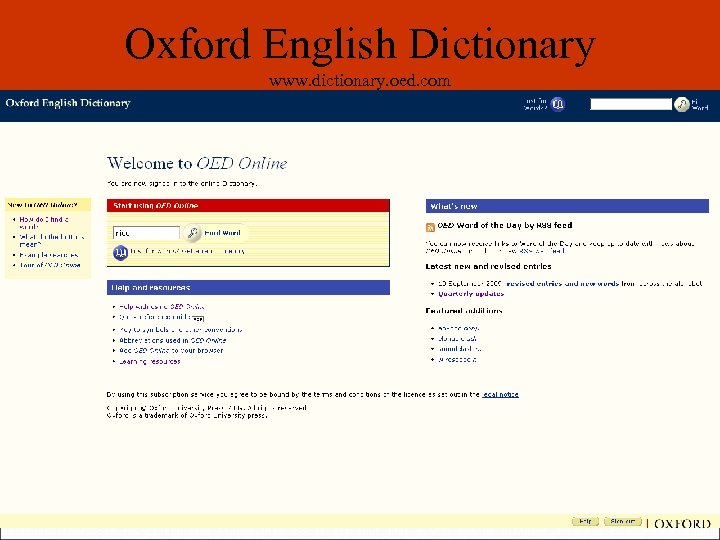Screen dimensions: 720x540
Task: Click the 'What's new' section header
Action: coord(567,206)
